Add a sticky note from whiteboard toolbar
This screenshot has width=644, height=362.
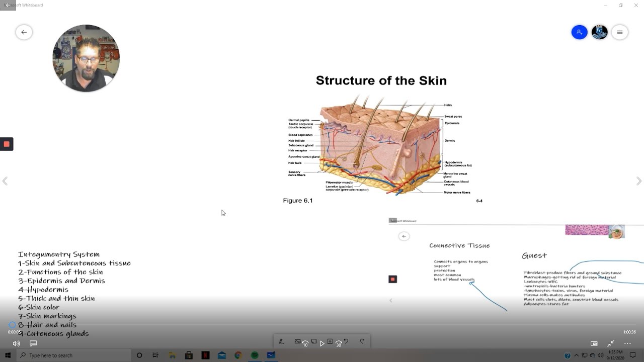click(x=313, y=341)
